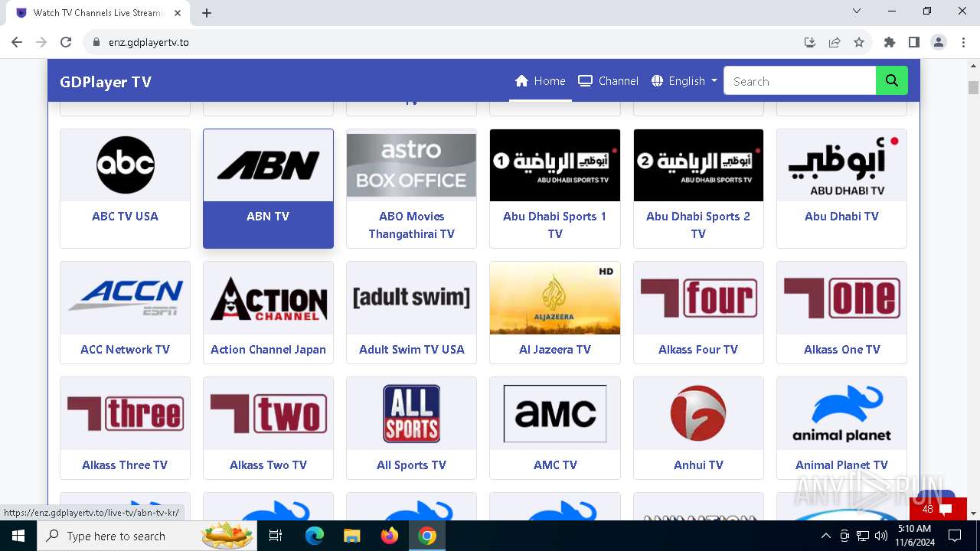The image size is (980, 551).
Task: Click the Anhui TV title link
Action: tap(698, 465)
